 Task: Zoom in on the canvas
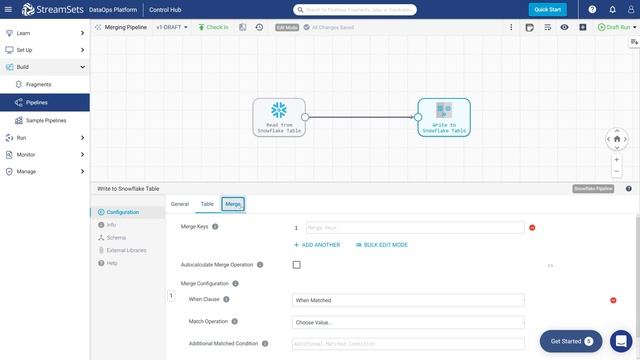coord(617,160)
